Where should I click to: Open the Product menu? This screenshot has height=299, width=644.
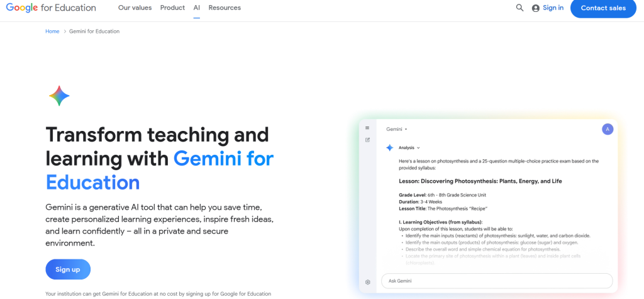(172, 8)
